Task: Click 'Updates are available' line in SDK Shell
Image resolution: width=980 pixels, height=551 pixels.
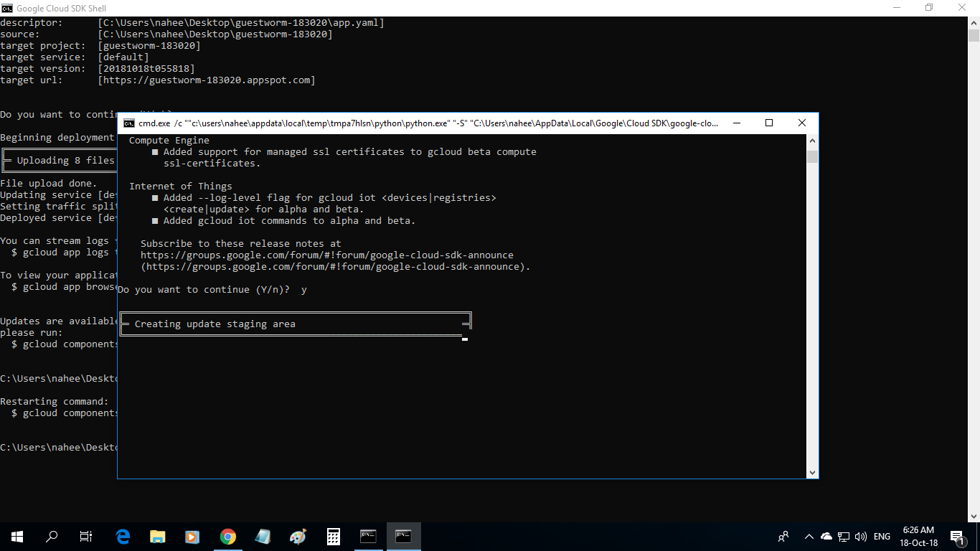Action: (x=59, y=321)
